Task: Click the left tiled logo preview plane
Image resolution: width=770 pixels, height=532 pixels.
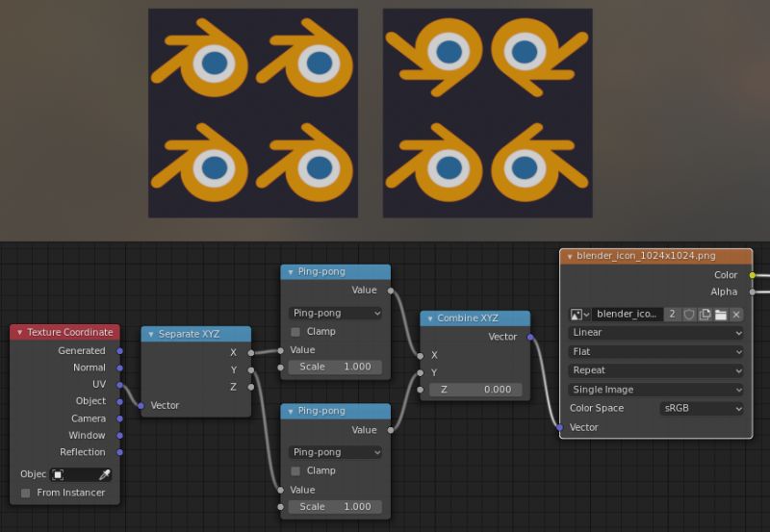Action: coord(253,113)
